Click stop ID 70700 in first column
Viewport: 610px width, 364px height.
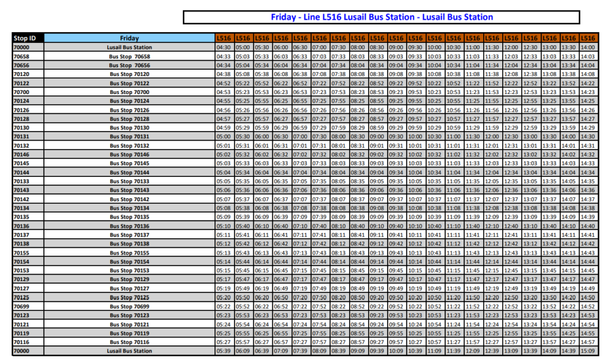tap(21, 92)
